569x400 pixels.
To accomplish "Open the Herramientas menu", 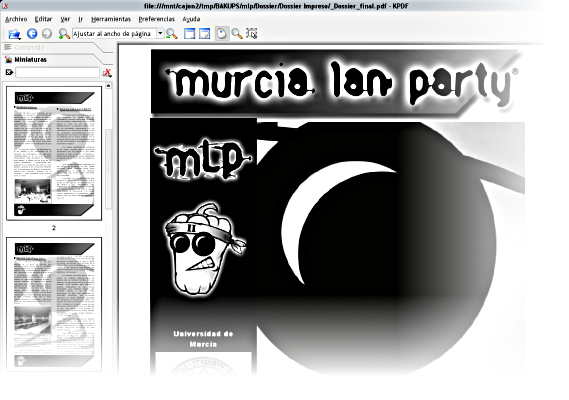I will click(111, 19).
